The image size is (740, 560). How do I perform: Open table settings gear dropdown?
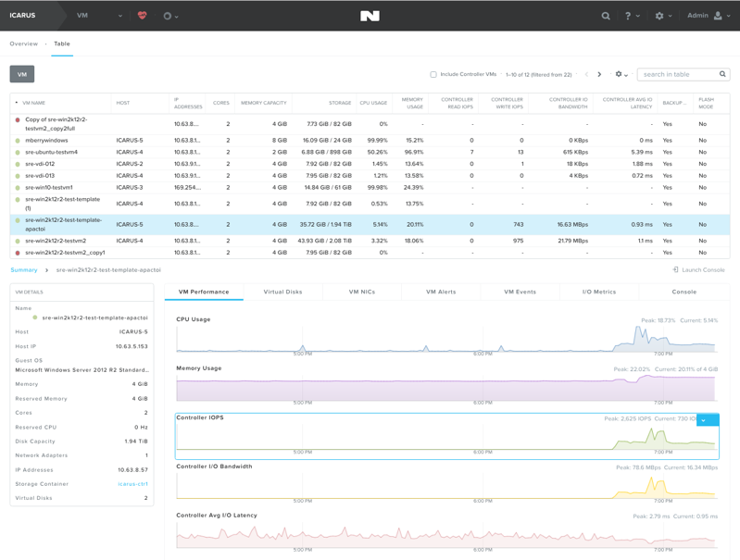pos(621,74)
